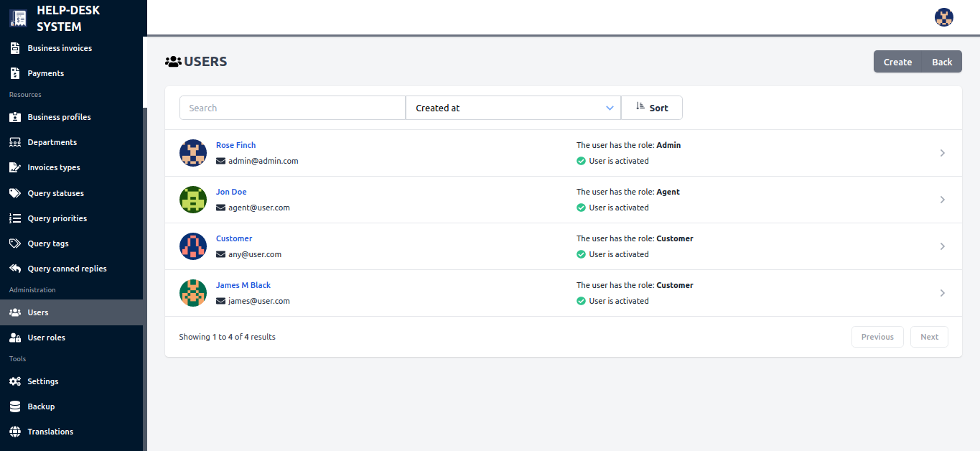Click the Sort button
Image resolution: width=980 pixels, height=451 pixels.
tap(651, 108)
